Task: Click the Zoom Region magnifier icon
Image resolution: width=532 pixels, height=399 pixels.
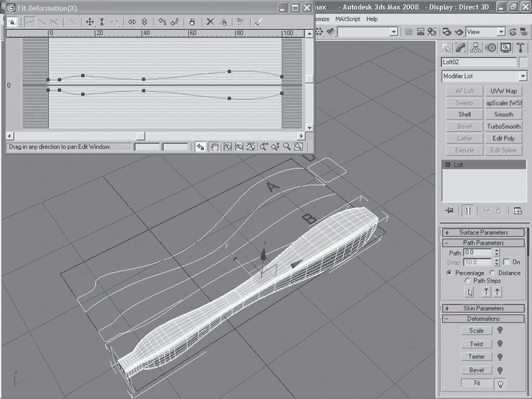Action: point(299,146)
